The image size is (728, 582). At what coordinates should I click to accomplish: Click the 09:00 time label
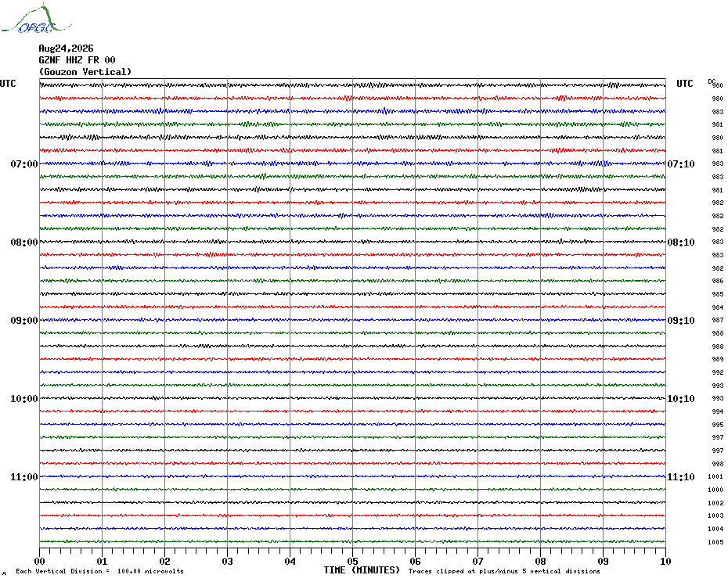(24, 320)
